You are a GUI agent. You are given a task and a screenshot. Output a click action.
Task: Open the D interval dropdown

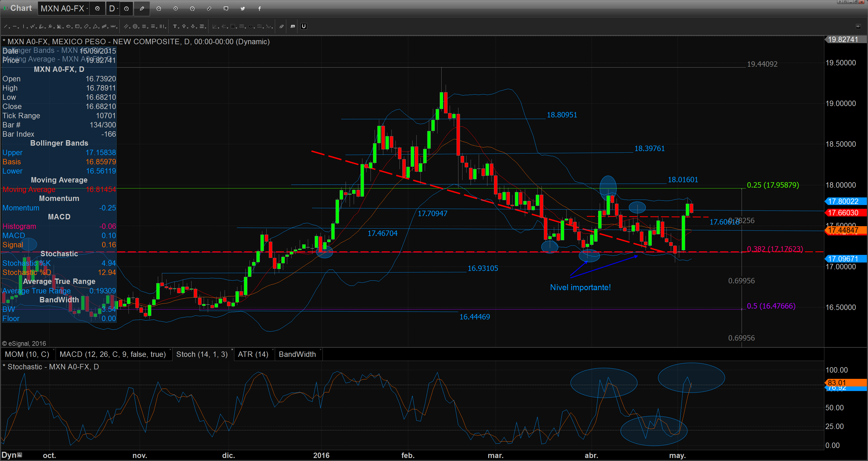(x=113, y=8)
